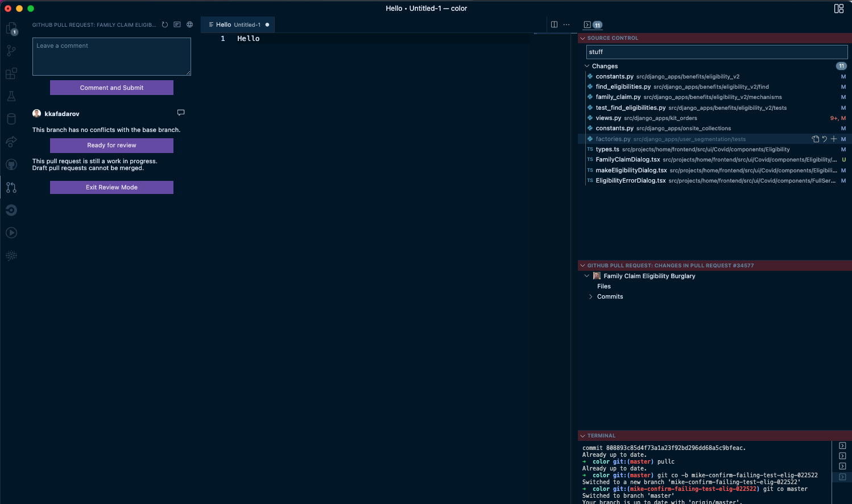Open the Testing beaker icon in activity bar

[x=11, y=96]
